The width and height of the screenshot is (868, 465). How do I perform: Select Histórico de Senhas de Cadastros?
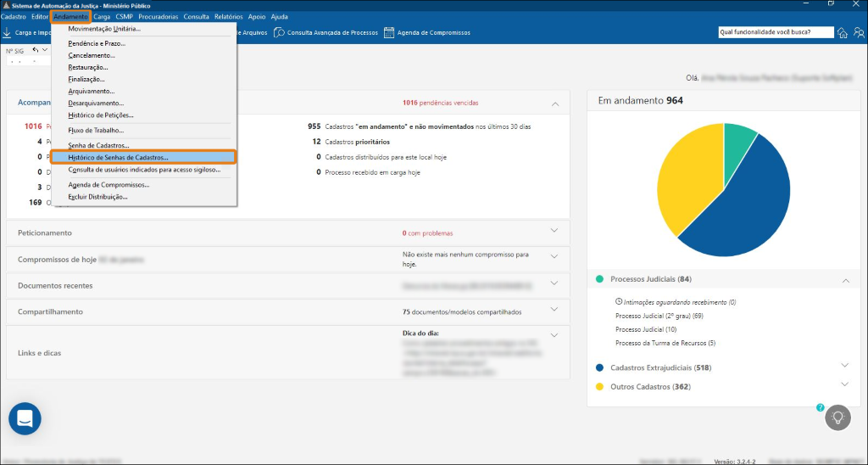click(144, 157)
